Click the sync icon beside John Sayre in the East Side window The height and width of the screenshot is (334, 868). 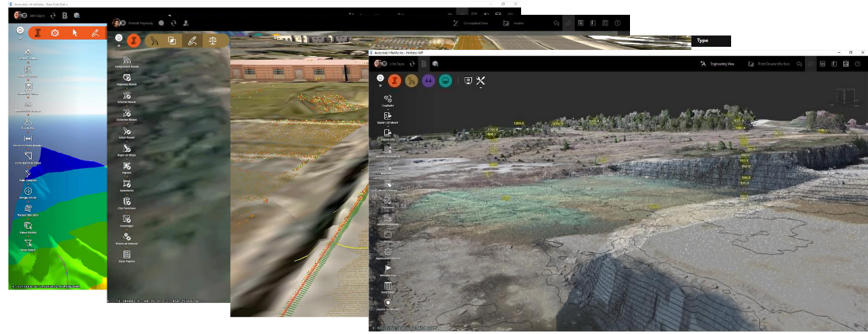(53, 16)
